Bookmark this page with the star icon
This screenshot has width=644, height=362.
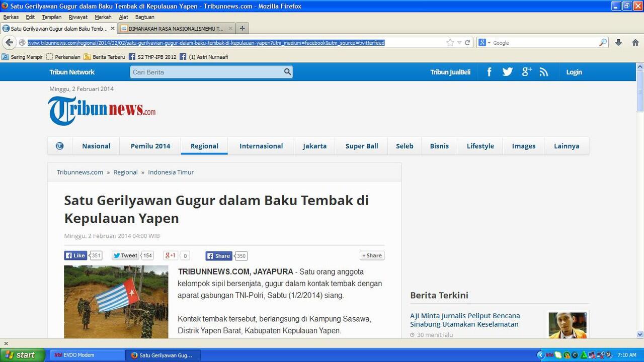coord(450,43)
